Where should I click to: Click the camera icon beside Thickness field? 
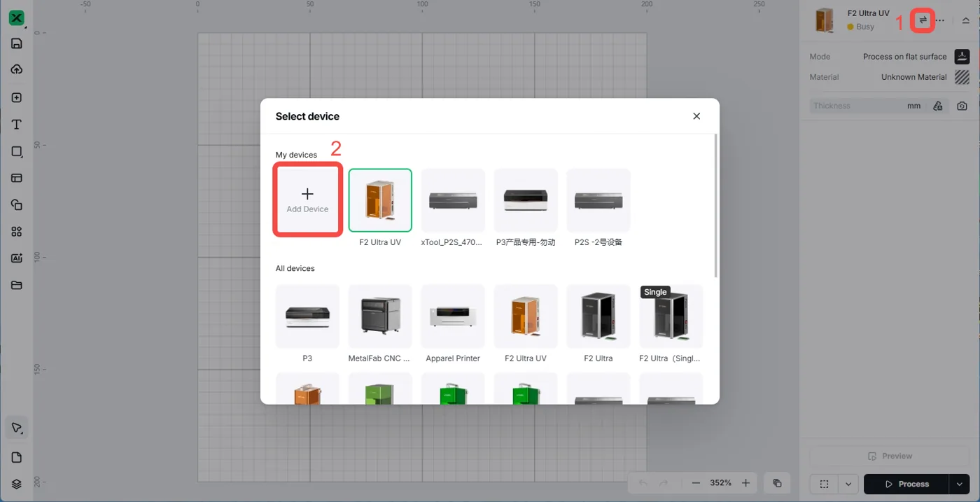(x=962, y=106)
